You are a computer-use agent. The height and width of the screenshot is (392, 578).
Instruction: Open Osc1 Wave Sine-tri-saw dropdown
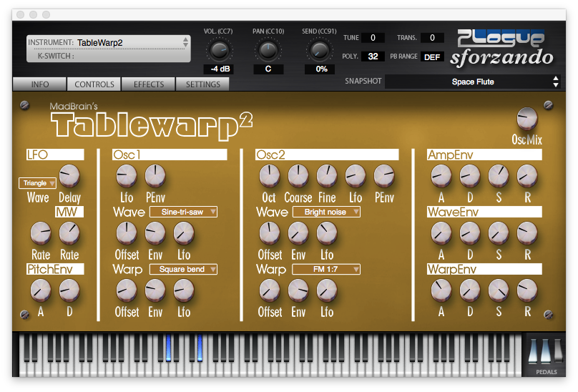(x=183, y=212)
